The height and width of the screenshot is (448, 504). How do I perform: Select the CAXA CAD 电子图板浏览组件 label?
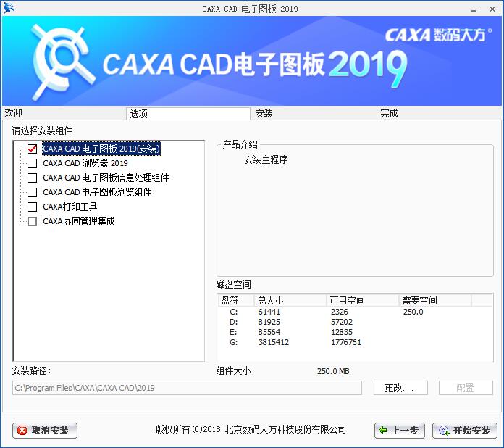(97, 192)
